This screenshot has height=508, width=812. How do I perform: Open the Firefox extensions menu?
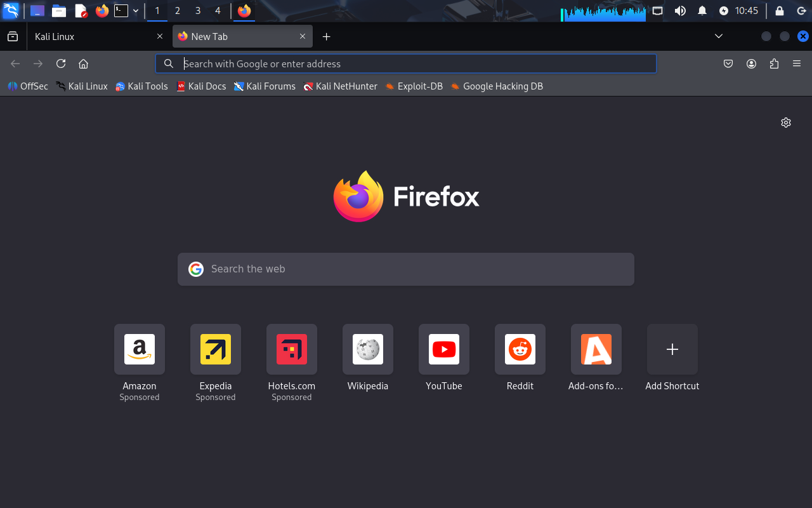coord(774,63)
